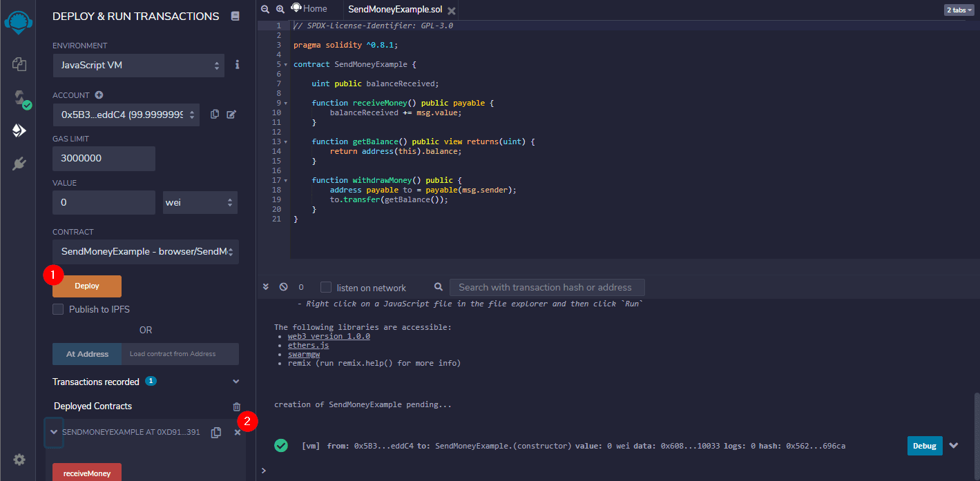The width and height of the screenshot is (980, 481).
Task: Close the SendMoneyExample.sol tab
Action: 452,11
